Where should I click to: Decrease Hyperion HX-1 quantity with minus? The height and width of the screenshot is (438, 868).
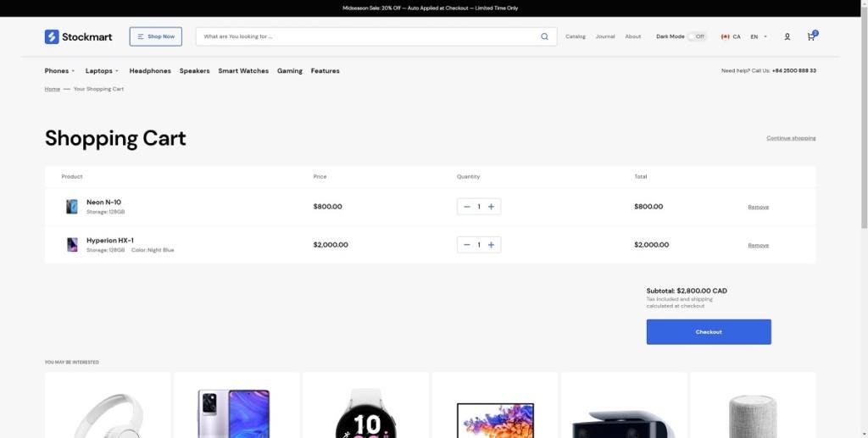point(466,245)
